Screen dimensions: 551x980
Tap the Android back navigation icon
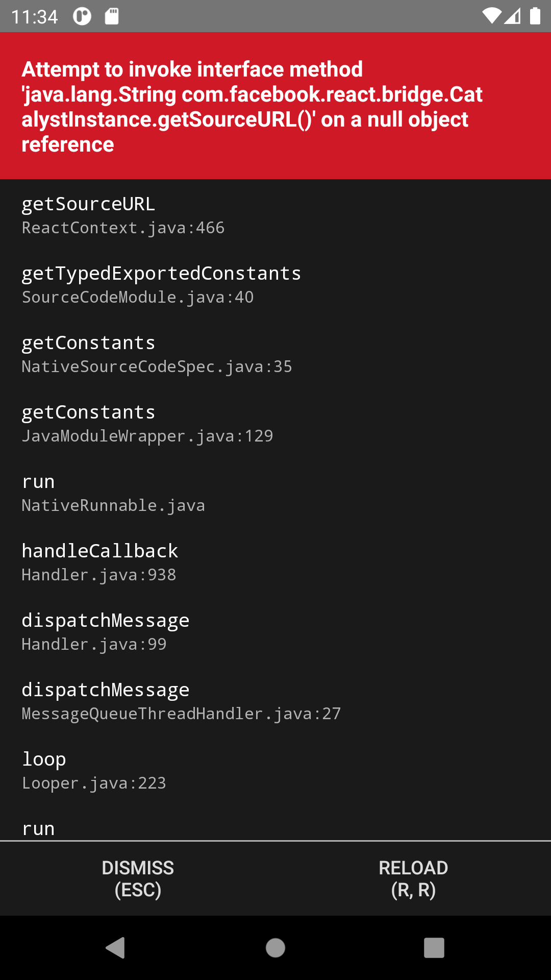(x=116, y=948)
